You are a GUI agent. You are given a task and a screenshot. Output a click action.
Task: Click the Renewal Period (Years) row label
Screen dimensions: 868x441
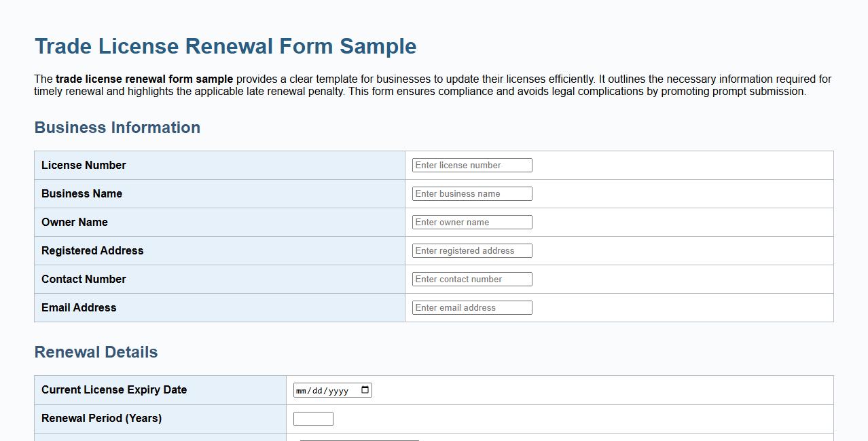pos(101,418)
